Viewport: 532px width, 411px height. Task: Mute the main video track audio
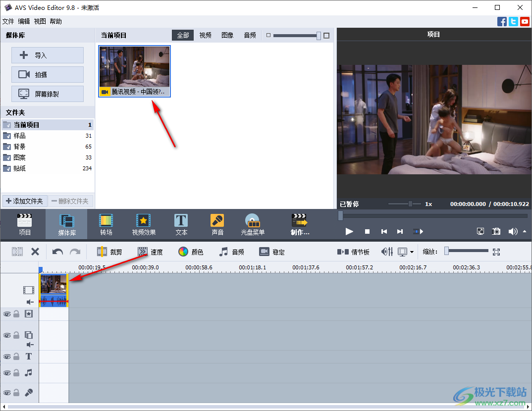[30, 302]
